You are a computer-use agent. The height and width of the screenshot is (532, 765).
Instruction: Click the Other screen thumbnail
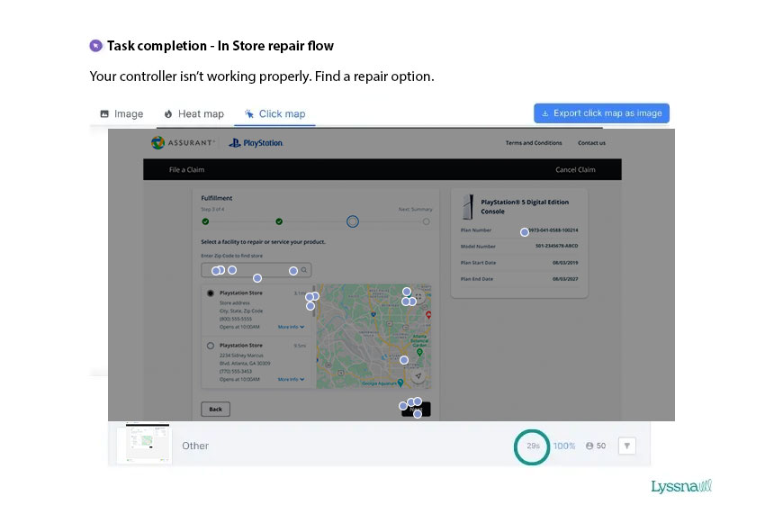click(x=143, y=445)
